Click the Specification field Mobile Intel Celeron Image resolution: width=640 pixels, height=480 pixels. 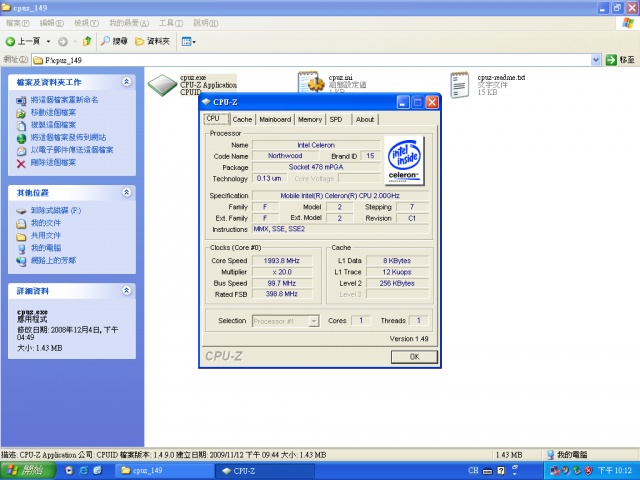coord(340,196)
